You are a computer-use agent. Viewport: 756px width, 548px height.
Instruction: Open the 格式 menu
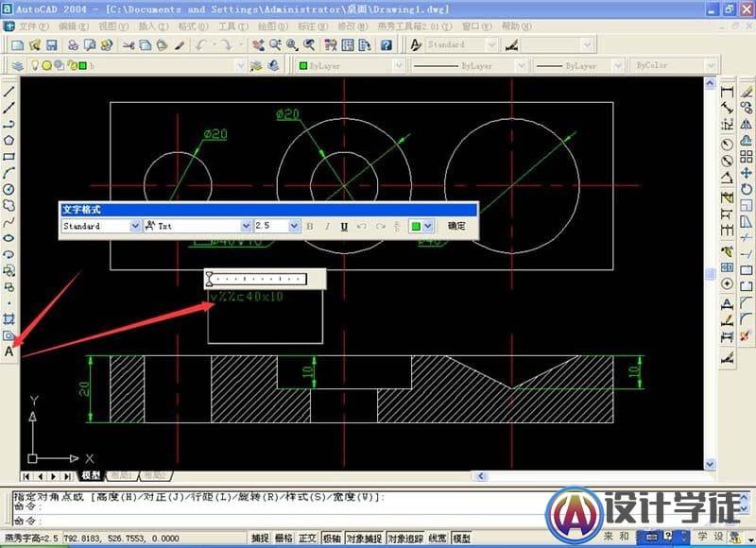193,26
